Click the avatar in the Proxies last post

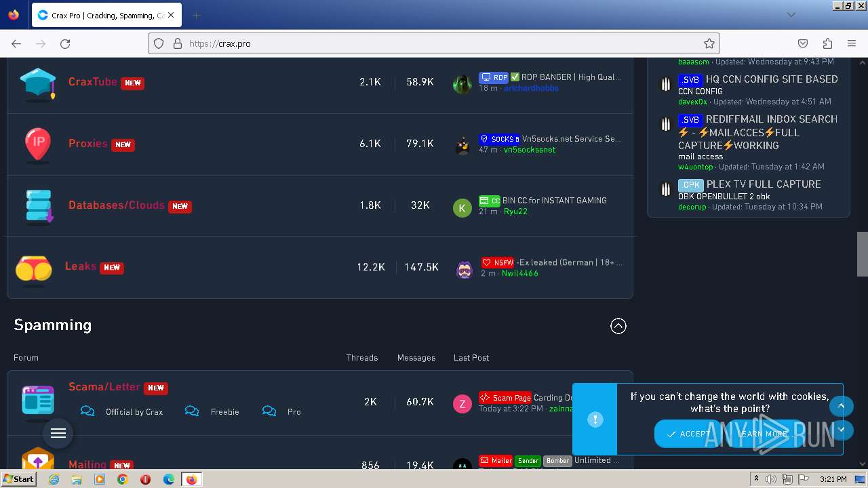pyautogui.click(x=462, y=145)
